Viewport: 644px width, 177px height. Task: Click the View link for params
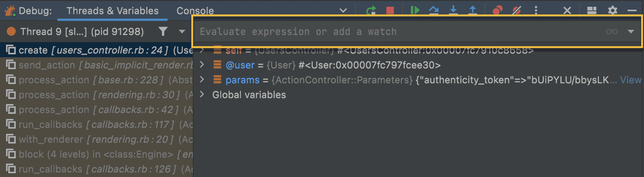coord(631,80)
